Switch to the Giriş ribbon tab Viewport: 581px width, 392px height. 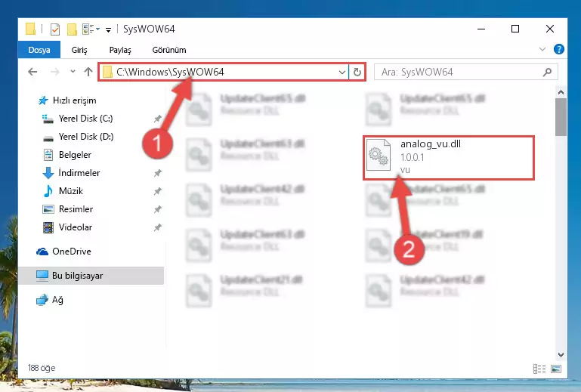click(x=79, y=50)
